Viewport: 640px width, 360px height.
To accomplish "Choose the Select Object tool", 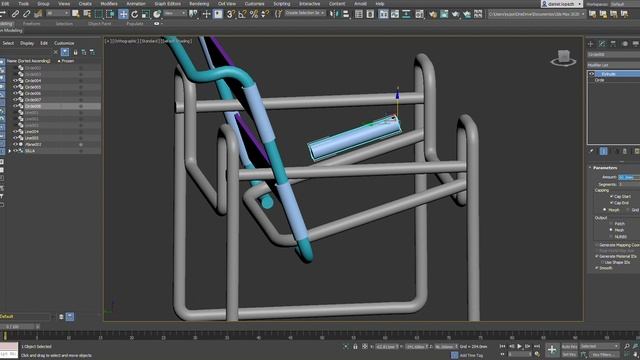I will pos(76,14).
